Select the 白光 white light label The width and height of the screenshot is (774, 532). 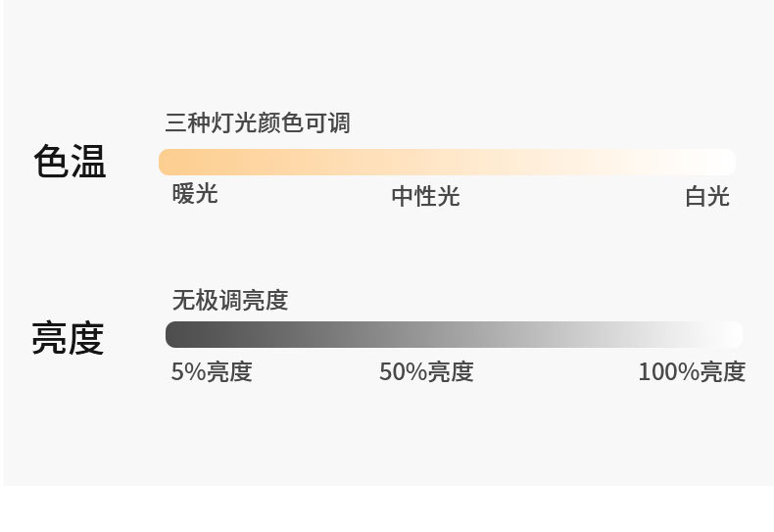coord(706,197)
